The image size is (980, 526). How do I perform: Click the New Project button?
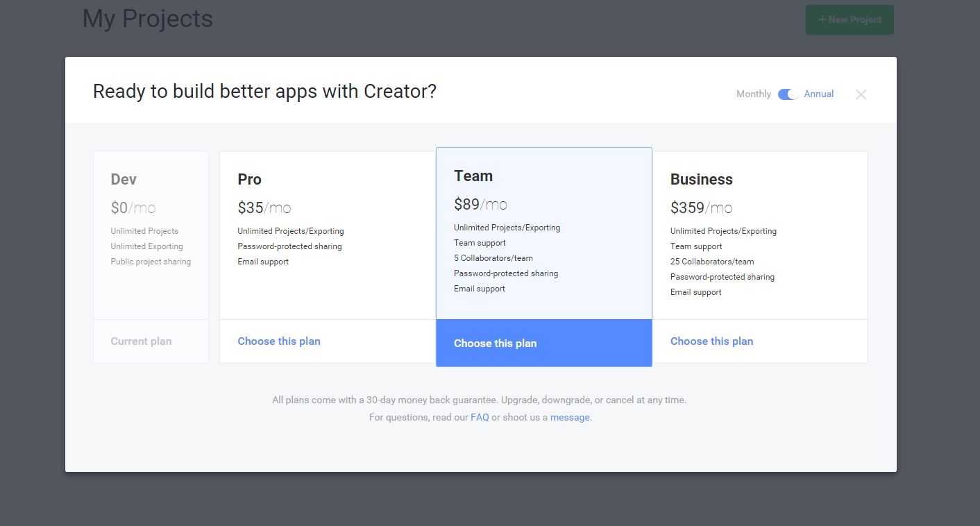click(x=850, y=19)
